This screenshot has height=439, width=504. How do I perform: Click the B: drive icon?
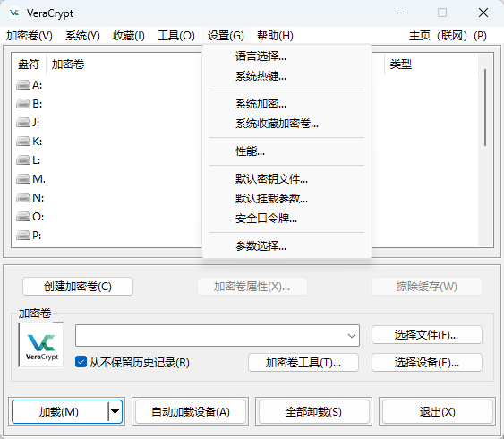(x=23, y=104)
